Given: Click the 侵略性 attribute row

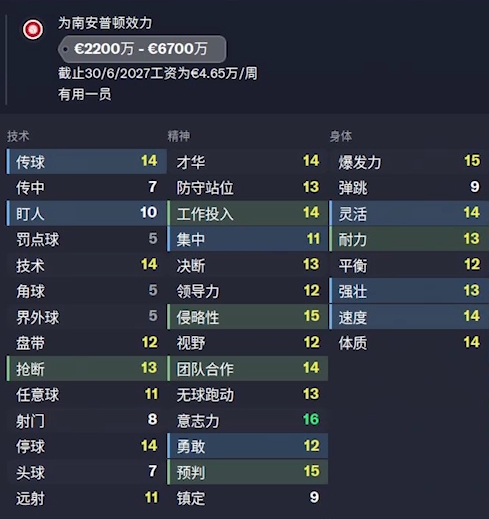Looking at the screenshot, I should [248, 317].
